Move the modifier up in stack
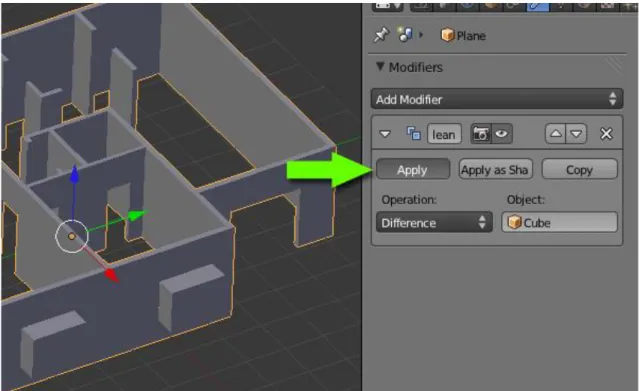Viewport: 639px width, 391px height. coord(555,134)
